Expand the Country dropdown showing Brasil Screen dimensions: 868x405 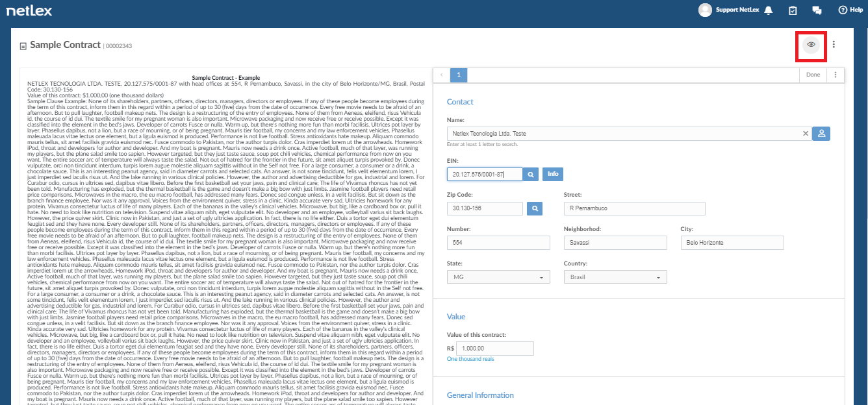coord(615,277)
